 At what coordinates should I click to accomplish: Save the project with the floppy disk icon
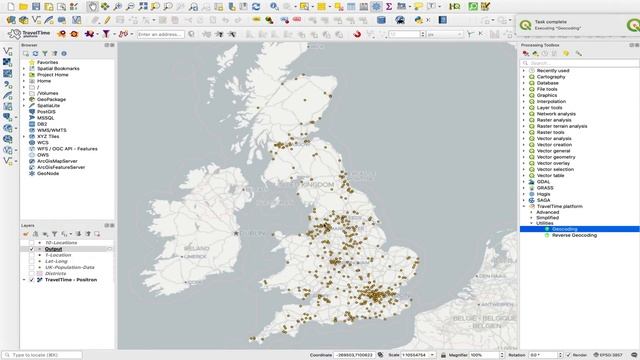[36, 7]
